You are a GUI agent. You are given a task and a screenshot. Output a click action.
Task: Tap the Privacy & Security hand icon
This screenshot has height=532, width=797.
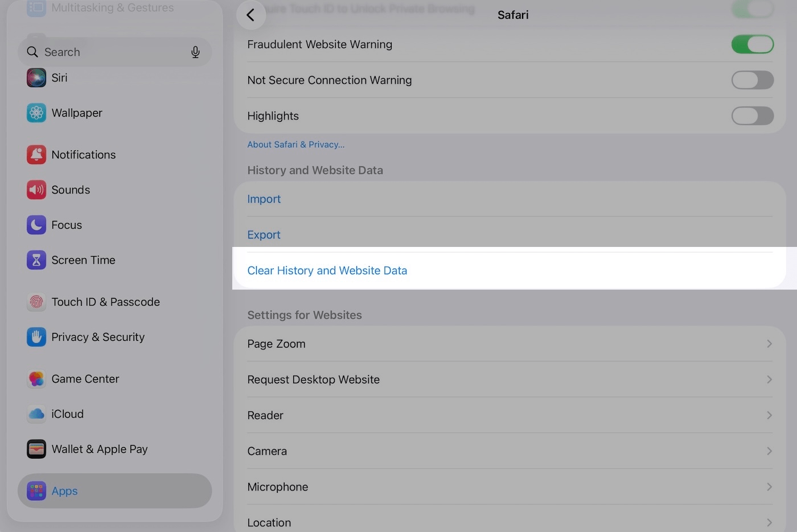click(x=36, y=337)
